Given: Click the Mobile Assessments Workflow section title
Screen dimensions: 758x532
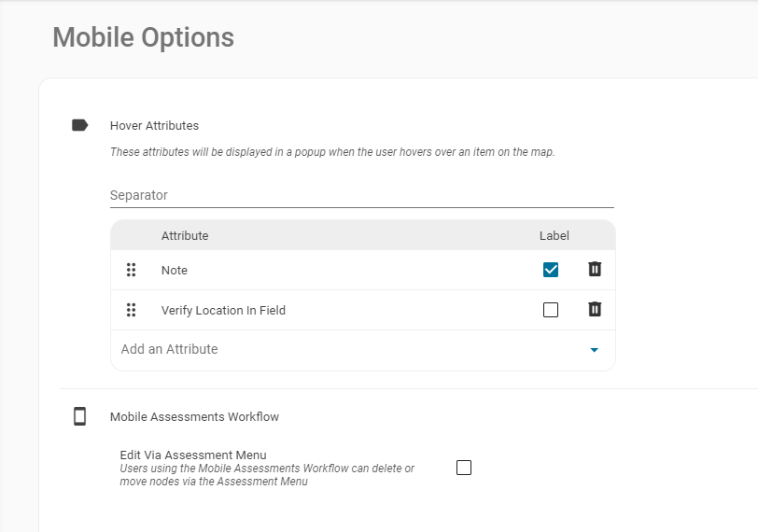Looking at the screenshot, I should 194,416.
